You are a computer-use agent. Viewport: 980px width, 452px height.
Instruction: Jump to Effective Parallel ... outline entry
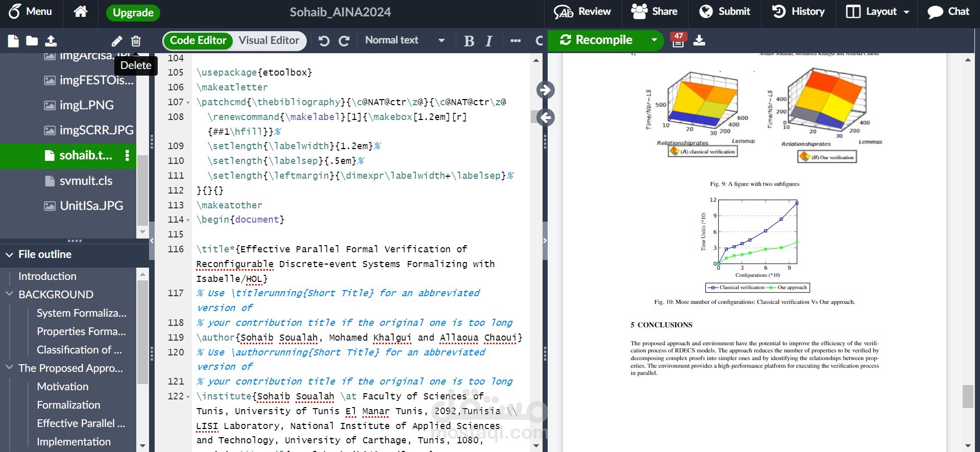coord(81,423)
